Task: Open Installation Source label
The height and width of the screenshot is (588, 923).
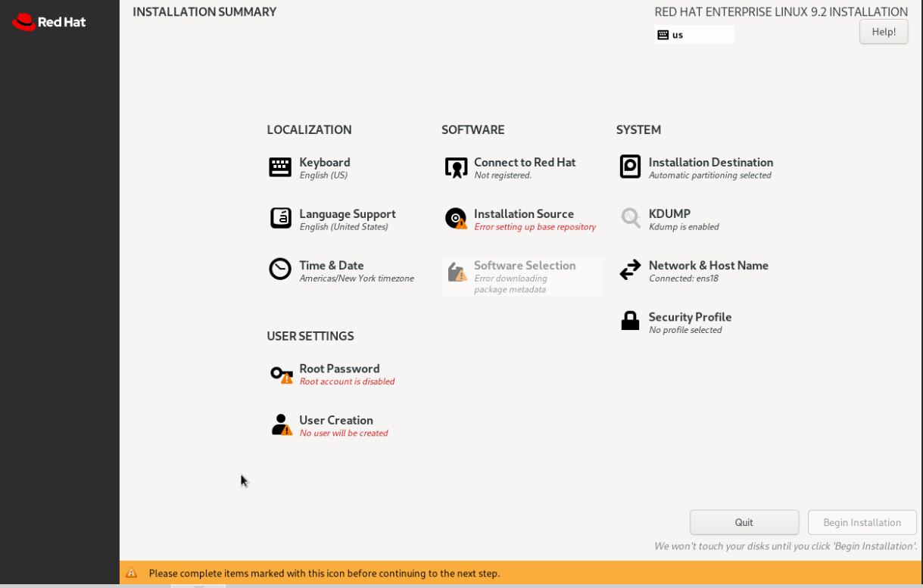Action: tap(524, 213)
